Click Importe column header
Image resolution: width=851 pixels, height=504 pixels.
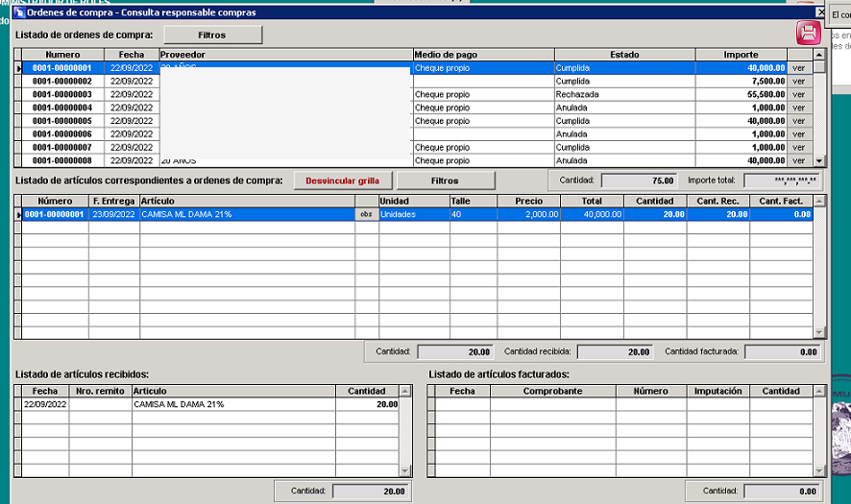[x=742, y=55]
